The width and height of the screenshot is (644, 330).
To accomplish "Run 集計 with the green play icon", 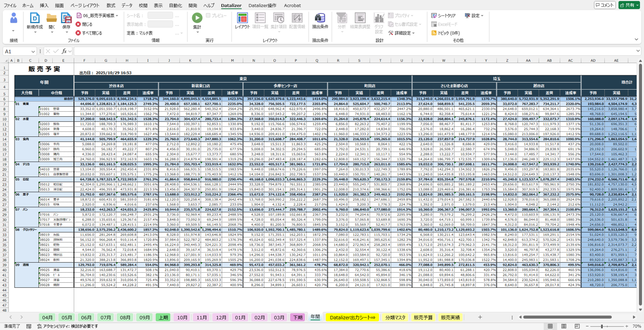I will click(197, 18).
